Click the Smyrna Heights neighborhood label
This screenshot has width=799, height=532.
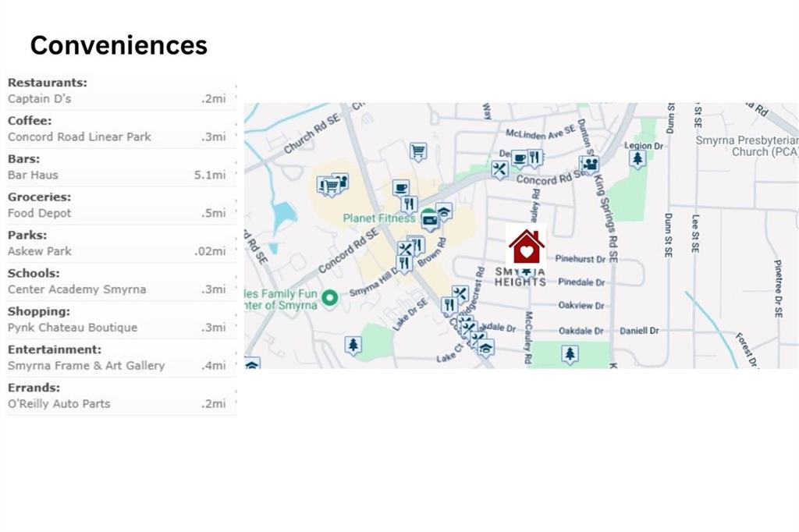pyautogui.click(x=520, y=277)
